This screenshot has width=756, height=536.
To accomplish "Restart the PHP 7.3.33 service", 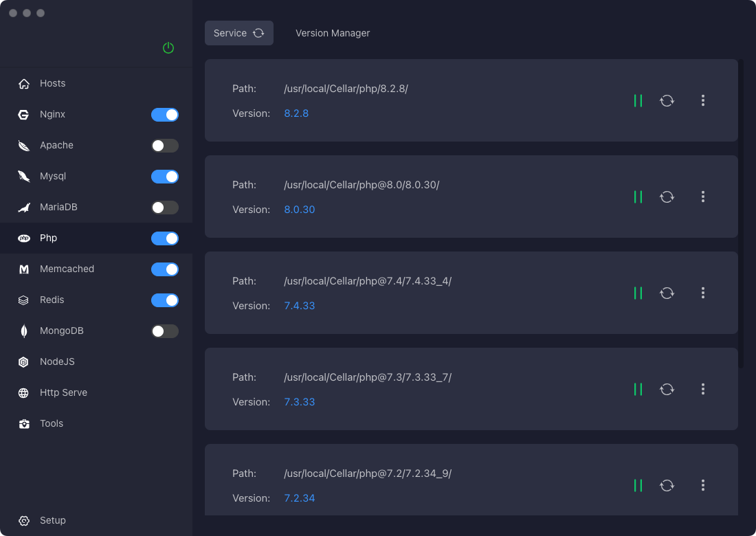I will 667,389.
